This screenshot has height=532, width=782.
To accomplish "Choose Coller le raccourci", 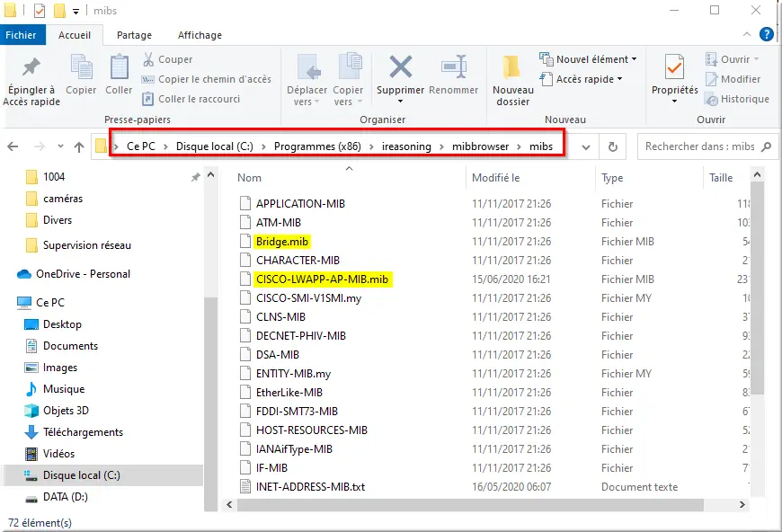I will coord(191,99).
